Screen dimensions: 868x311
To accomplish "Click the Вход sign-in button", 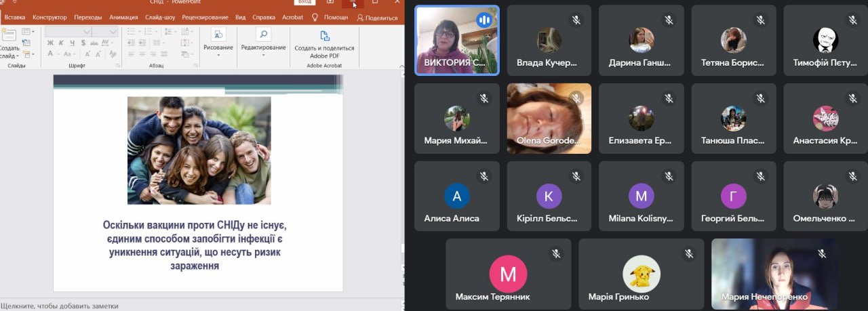I will [x=305, y=3].
